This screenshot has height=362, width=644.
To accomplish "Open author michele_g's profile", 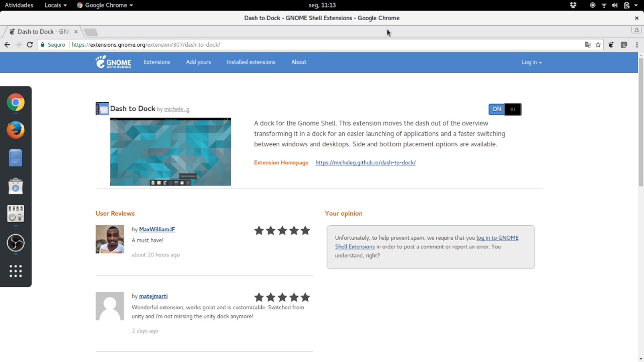I will [x=177, y=109].
